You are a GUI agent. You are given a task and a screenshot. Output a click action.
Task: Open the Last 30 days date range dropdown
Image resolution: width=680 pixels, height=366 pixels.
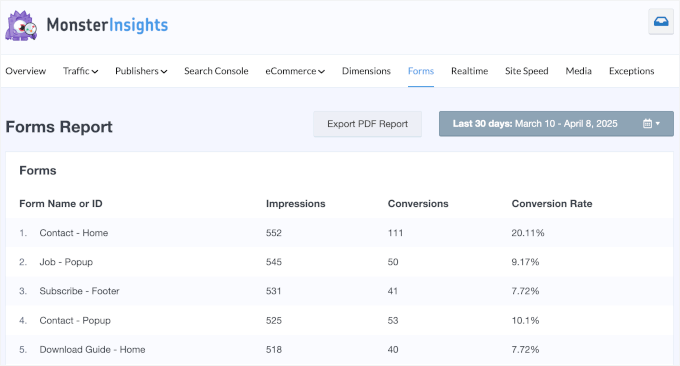[556, 124]
